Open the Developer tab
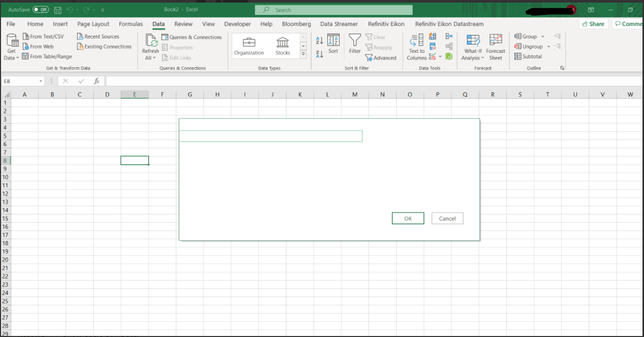This screenshot has height=337, width=644. click(238, 24)
